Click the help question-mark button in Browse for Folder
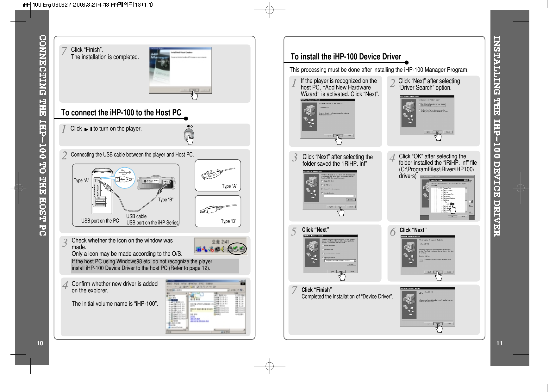This screenshot has width=555, height=392. click(465, 180)
